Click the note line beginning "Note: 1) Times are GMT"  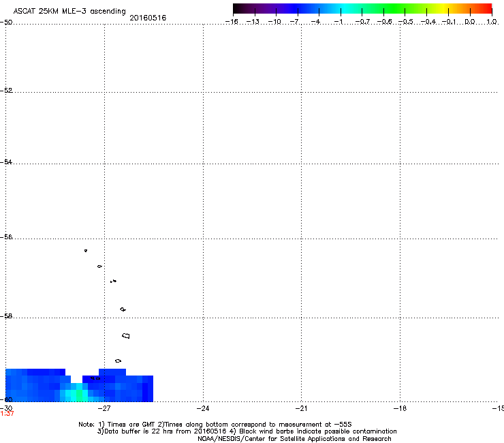click(x=215, y=425)
